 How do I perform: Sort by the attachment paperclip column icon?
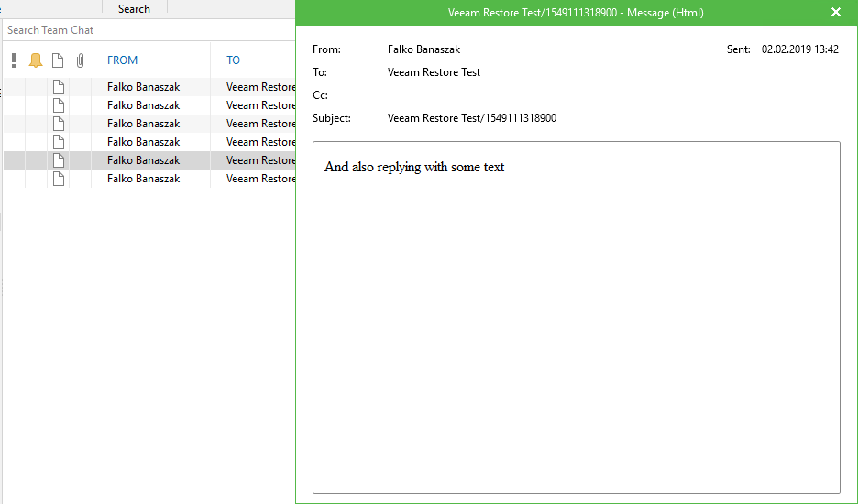point(80,60)
